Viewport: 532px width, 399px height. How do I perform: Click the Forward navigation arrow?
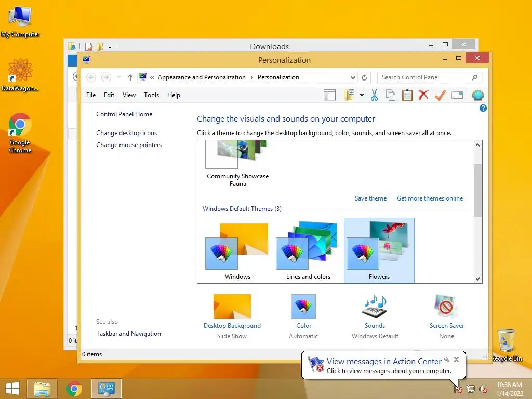pos(106,77)
